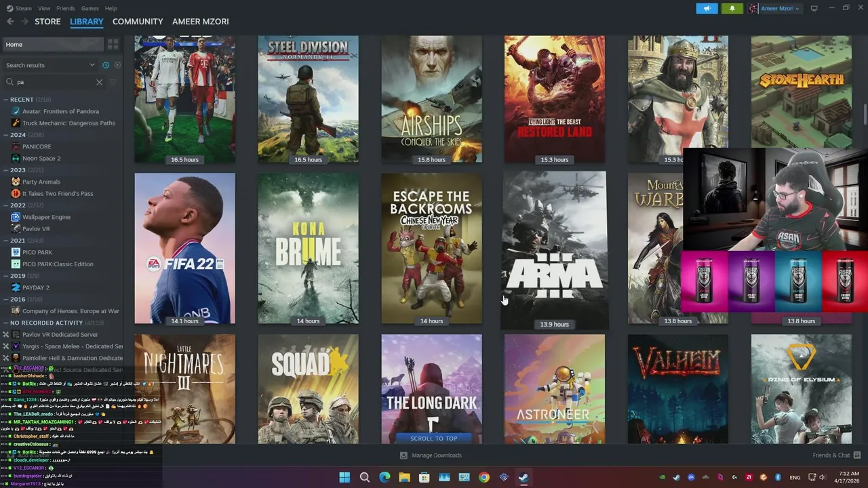Open the green notifications bell

732,8
